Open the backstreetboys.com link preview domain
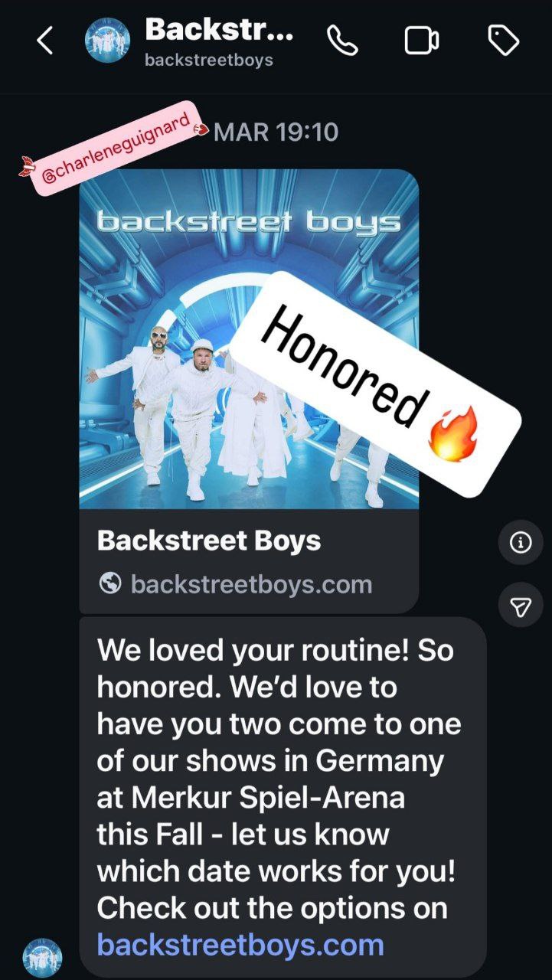552x980 pixels. click(x=251, y=584)
